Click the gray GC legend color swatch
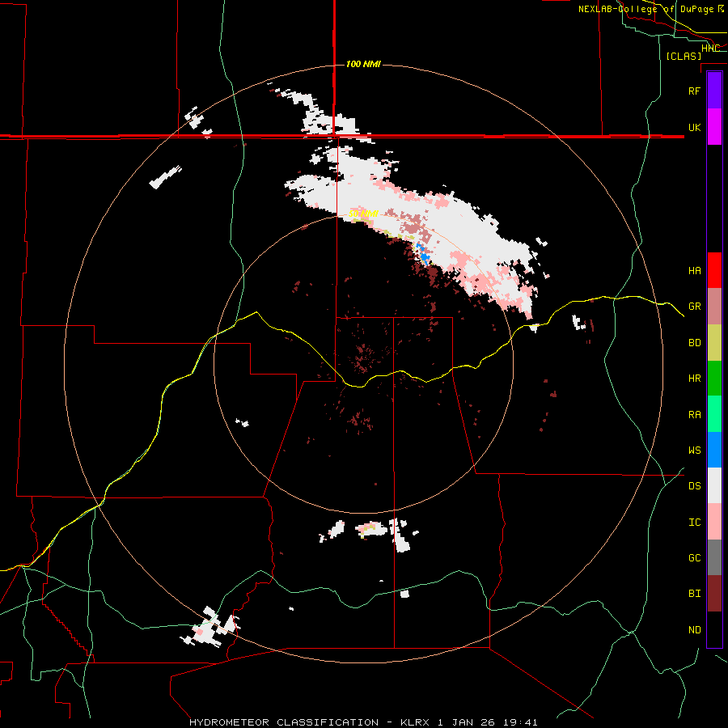728x728 pixels. pyautogui.click(x=714, y=557)
